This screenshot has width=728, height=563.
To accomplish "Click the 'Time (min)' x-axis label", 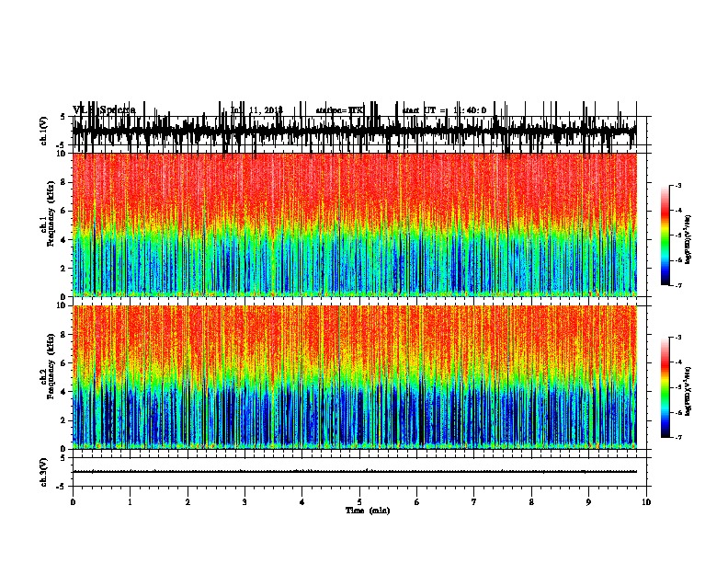I will pyautogui.click(x=368, y=511).
